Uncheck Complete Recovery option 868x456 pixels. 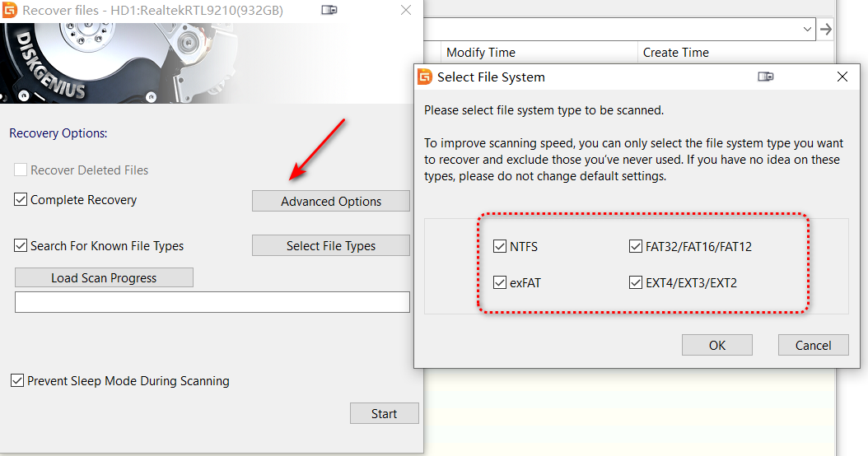tap(21, 200)
